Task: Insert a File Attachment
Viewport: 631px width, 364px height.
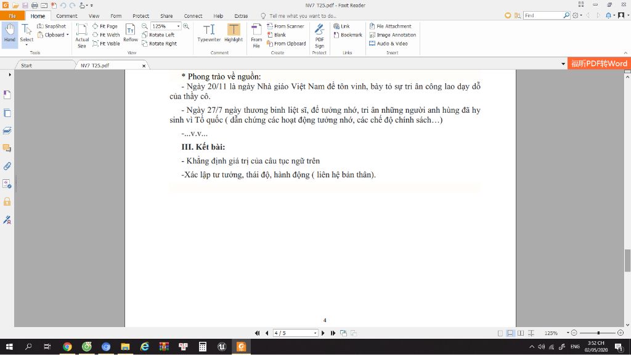Action: point(390,26)
